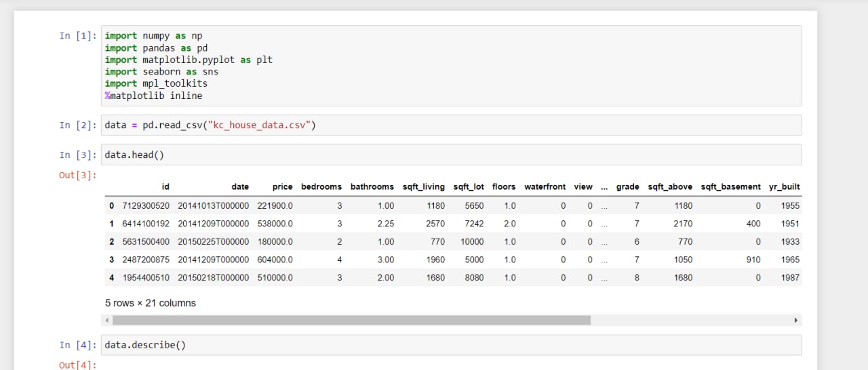Click the 'bedrooms' column header

321,186
